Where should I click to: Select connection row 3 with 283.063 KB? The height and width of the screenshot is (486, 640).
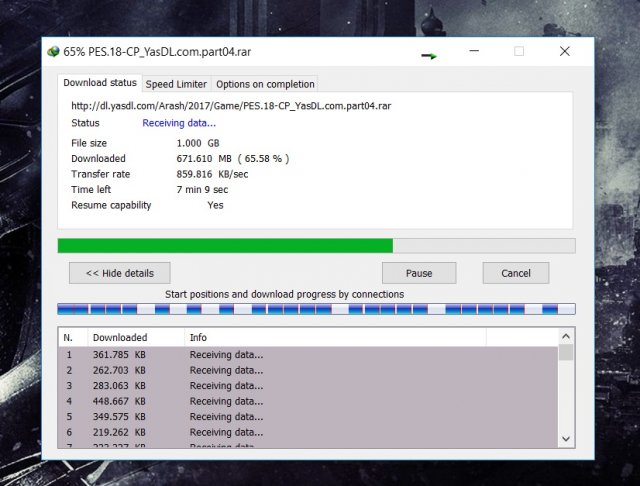click(x=308, y=386)
